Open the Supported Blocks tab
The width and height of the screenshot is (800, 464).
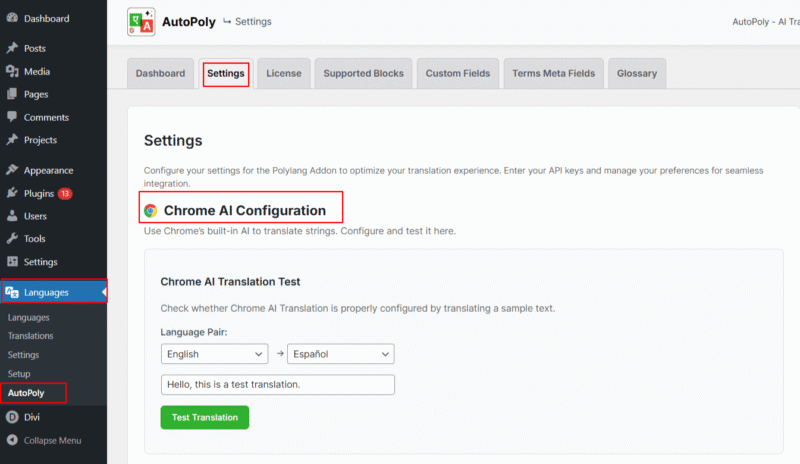(x=363, y=74)
